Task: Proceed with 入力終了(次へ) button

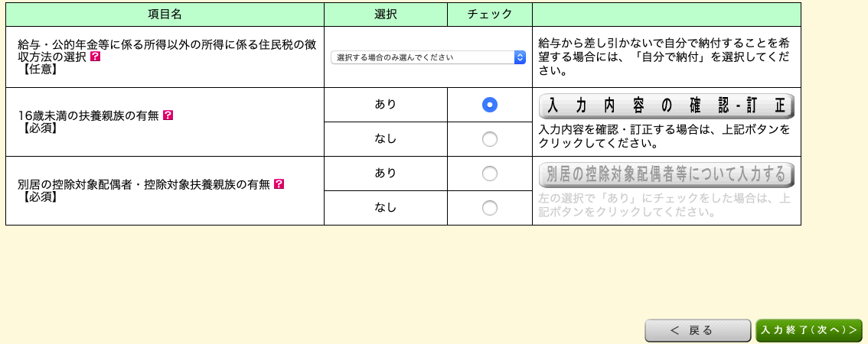Action: pos(809,331)
